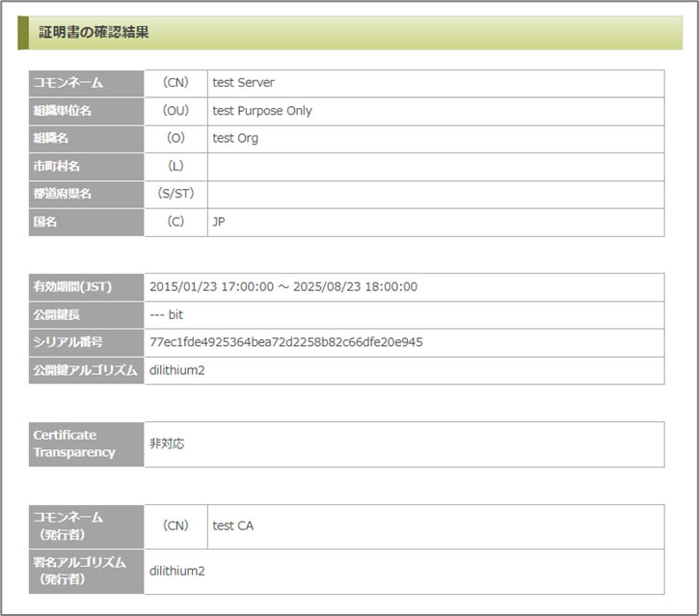Select the country value JP
The width and height of the screenshot is (699, 616).
(219, 221)
